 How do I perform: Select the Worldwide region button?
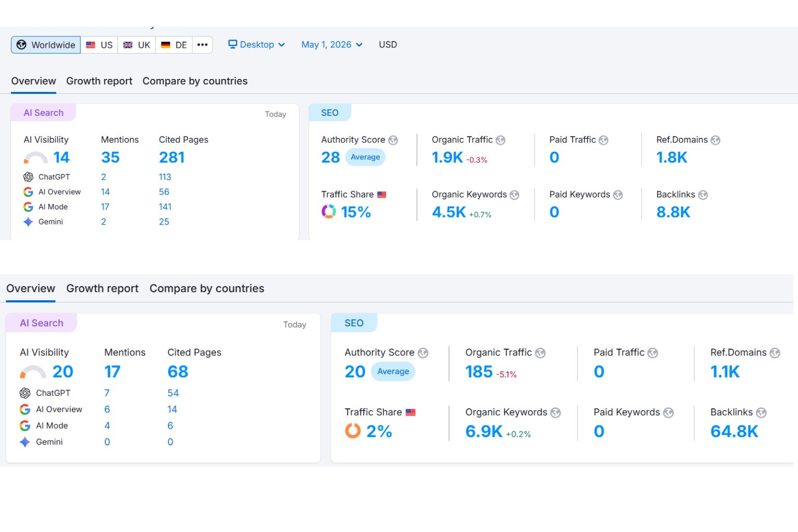pos(46,45)
